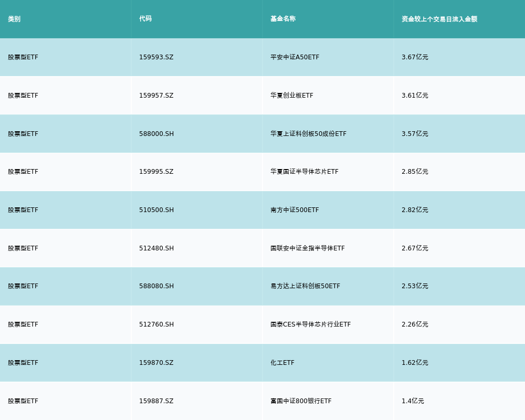Click the 2.85亿元 inflow value

click(x=415, y=172)
